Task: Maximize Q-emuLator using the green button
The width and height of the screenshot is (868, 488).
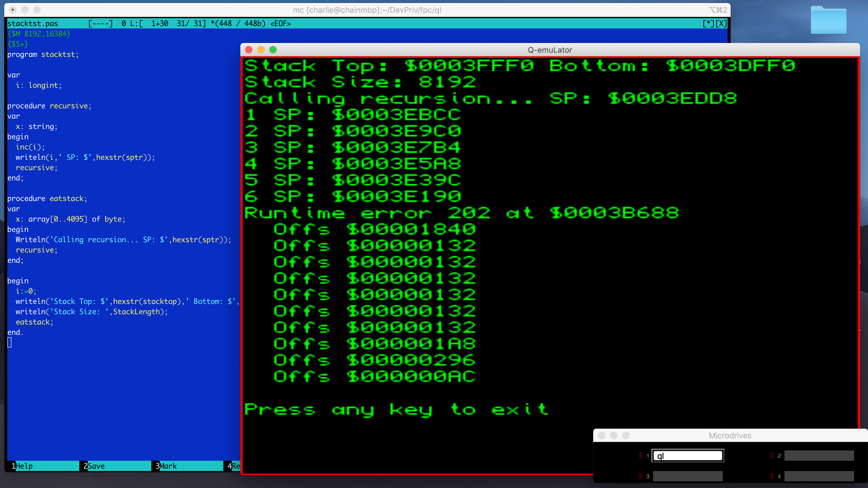Action: coord(273,50)
